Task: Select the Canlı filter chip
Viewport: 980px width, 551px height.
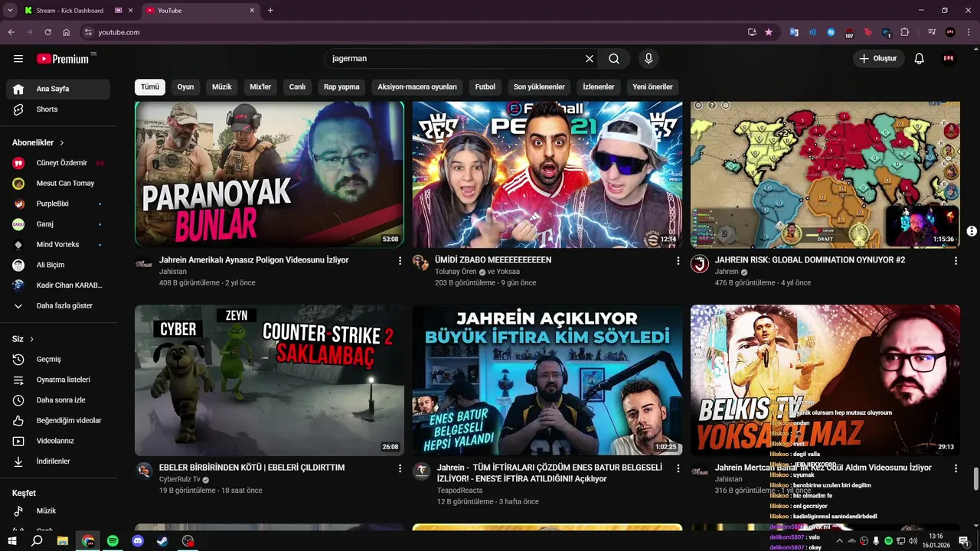Action: point(297,87)
